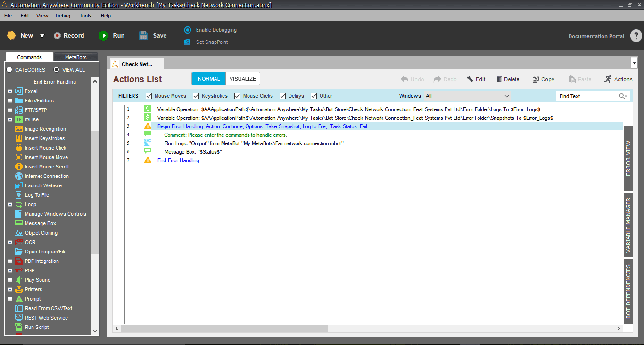Click the Record button icon

[57, 35]
